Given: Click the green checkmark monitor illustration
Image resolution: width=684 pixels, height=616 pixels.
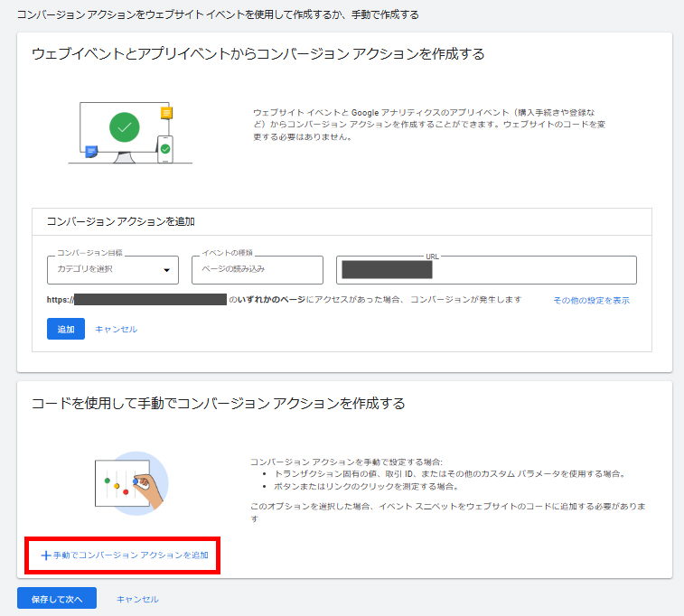Looking at the screenshot, I should tap(125, 127).
